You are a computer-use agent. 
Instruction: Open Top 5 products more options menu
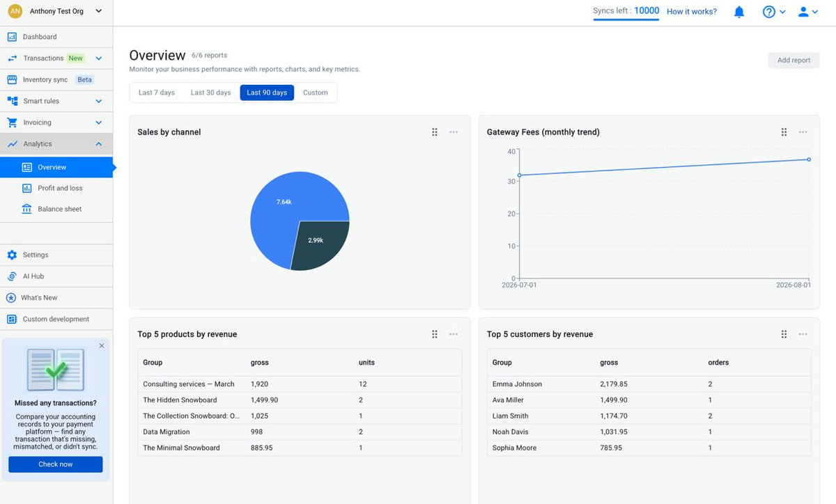click(x=454, y=334)
